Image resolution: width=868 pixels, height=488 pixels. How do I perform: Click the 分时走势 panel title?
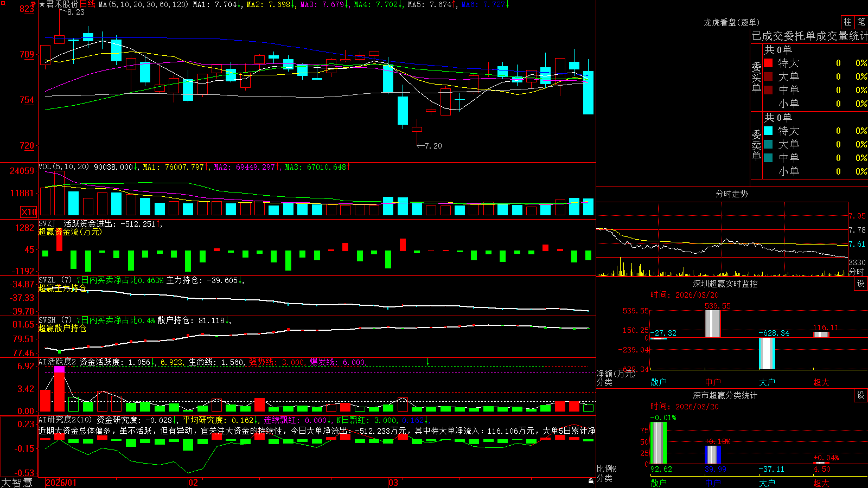tap(731, 194)
